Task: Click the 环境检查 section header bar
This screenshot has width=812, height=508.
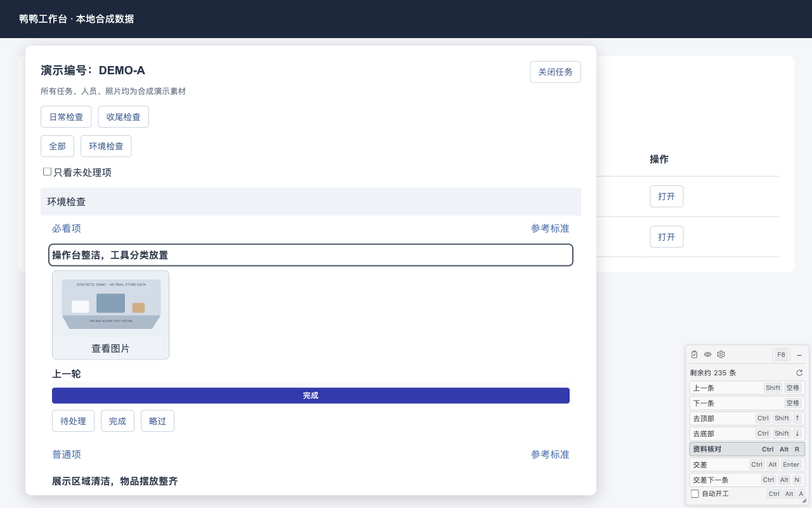Action: pos(311,202)
